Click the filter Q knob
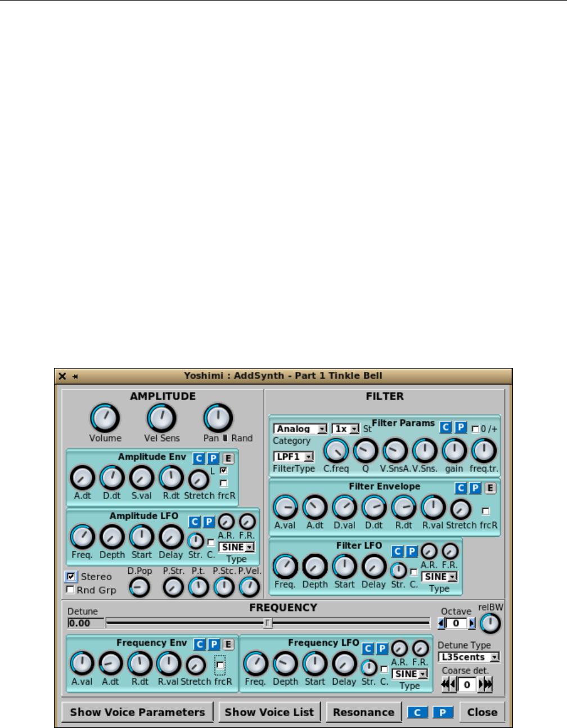 click(x=366, y=451)
